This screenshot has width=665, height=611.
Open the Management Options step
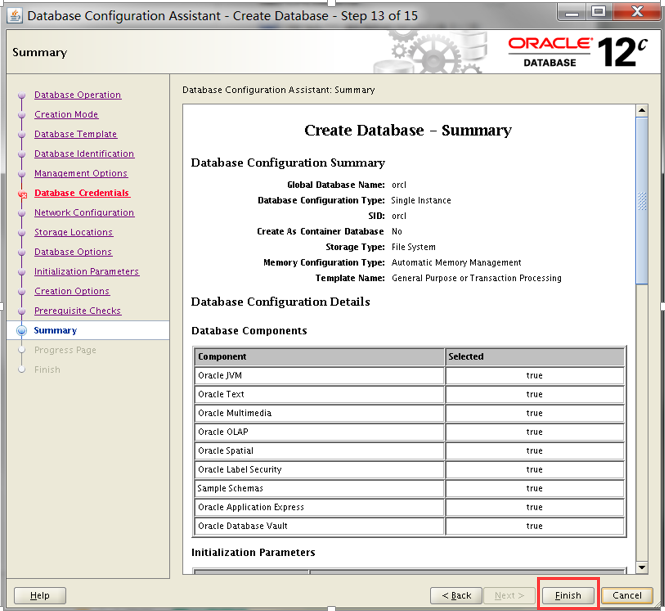[x=81, y=173]
